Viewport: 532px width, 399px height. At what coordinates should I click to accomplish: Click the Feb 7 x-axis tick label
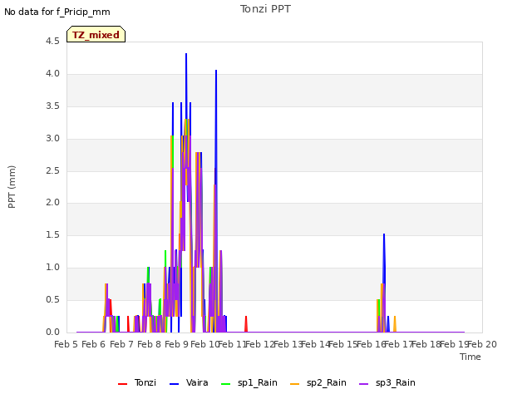pos(121,344)
